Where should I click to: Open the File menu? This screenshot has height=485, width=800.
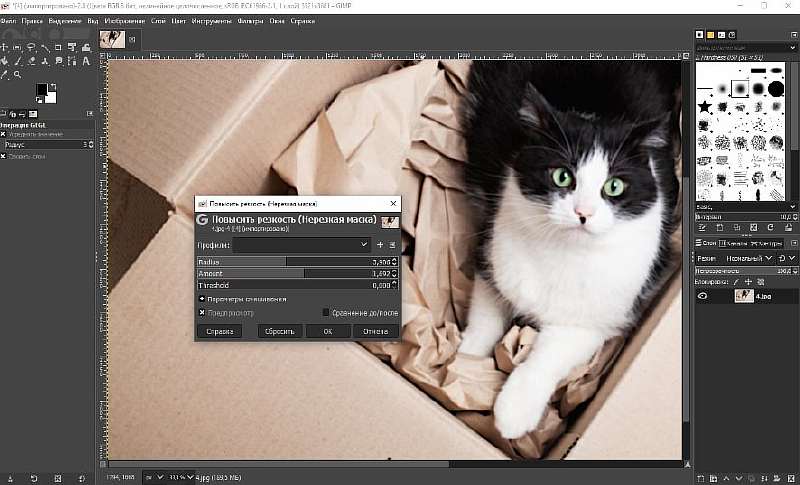[8, 21]
